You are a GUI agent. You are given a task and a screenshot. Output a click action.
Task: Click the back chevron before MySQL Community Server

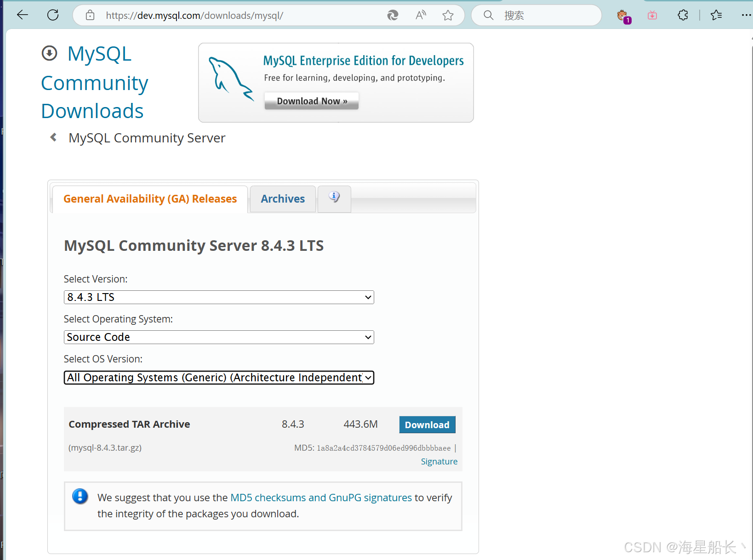click(x=53, y=137)
